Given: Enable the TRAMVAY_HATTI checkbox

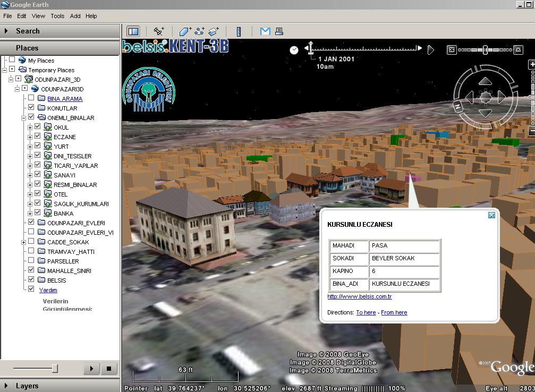Looking at the screenshot, I should [x=31, y=250].
